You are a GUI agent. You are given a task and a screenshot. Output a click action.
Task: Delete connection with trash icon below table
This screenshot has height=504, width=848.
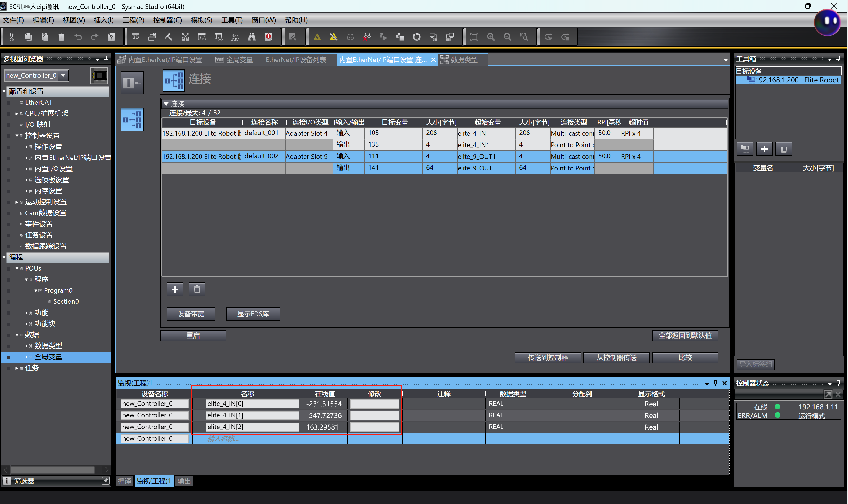coord(197,289)
